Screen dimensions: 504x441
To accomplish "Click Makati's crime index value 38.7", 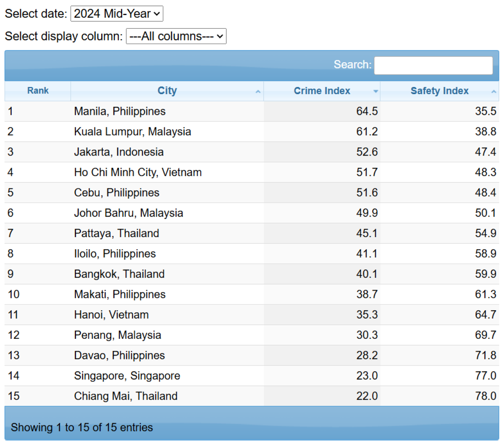I will click(x=367, y=294).
